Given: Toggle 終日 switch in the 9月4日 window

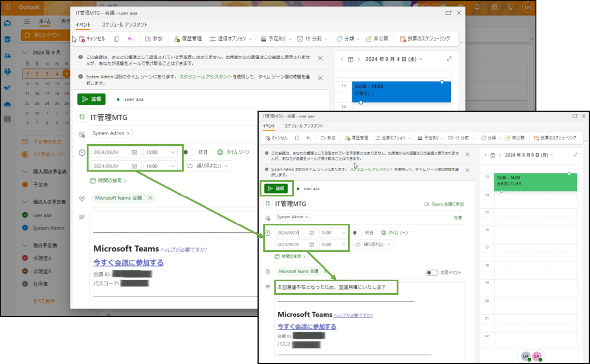Looking at the screenshot, I should (190, 152).
